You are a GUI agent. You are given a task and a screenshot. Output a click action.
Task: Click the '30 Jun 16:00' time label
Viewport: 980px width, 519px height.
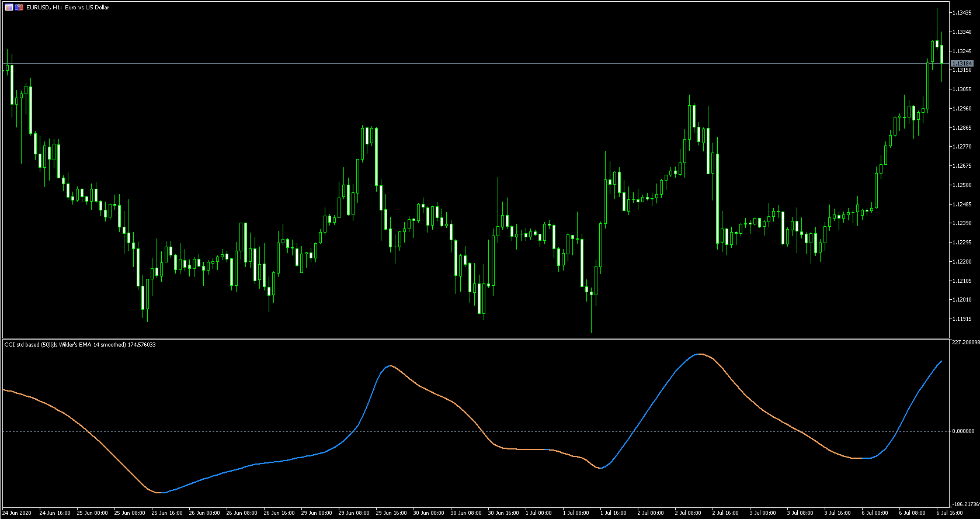click(x=503, y=513)
